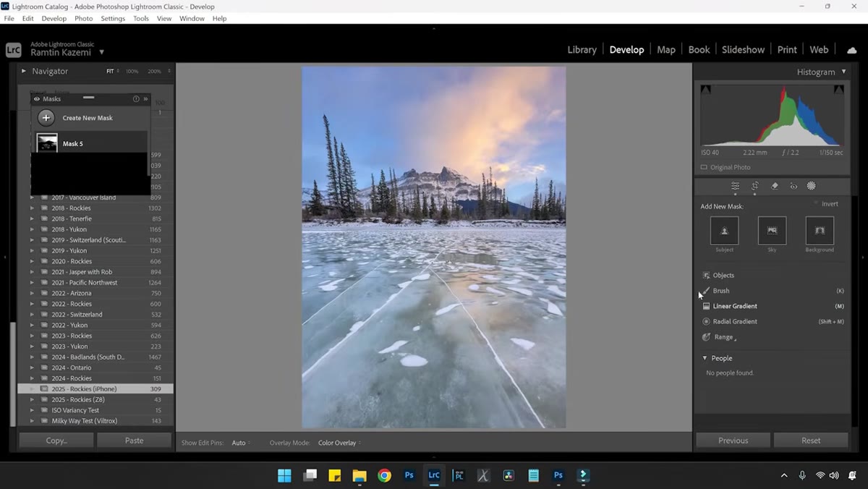868x489 pixels.
Task: Click the Copy... button
Action: (x=56, y=441)
